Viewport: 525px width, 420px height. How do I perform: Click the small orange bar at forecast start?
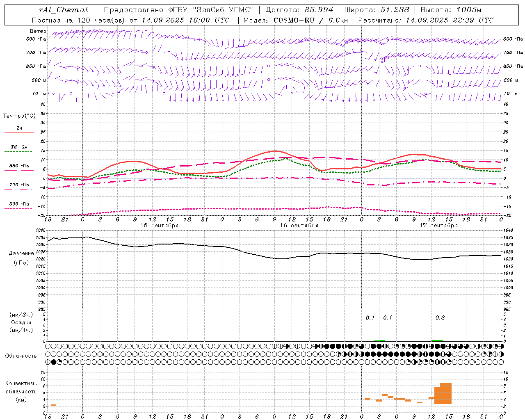coord(53,405)
